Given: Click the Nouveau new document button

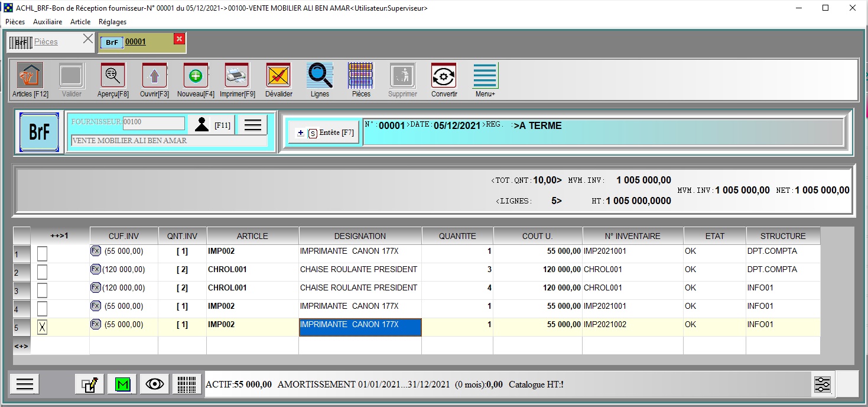Looking at the screenshot, I should point(196,76).
